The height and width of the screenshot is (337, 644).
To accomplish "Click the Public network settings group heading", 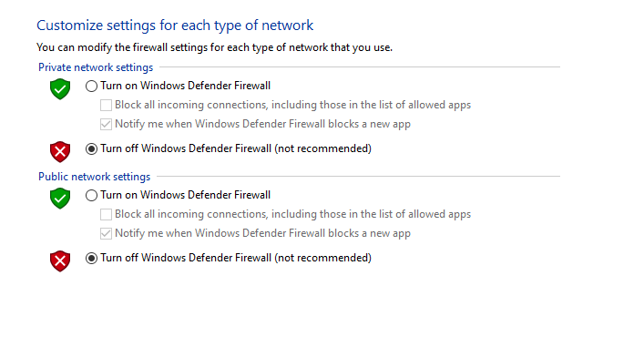I will coord(95,177).
